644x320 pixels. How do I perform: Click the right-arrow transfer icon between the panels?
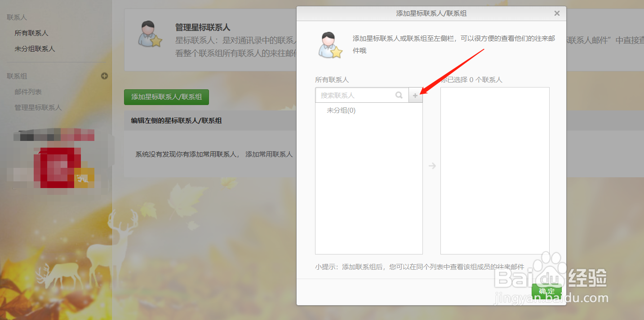pyautogui.click(x=432, y=166)
